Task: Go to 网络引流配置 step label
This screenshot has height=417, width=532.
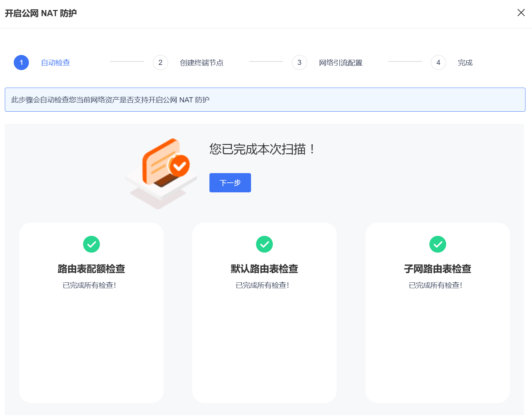Action: pyautogui.click(x=340, y=63)
